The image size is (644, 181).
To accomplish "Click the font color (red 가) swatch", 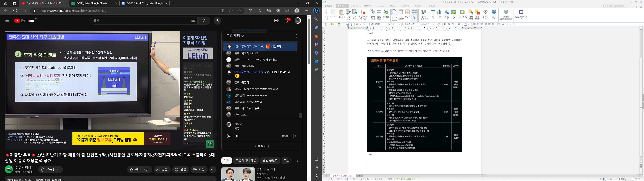I will pyautogui.click(x=466, y=24).
